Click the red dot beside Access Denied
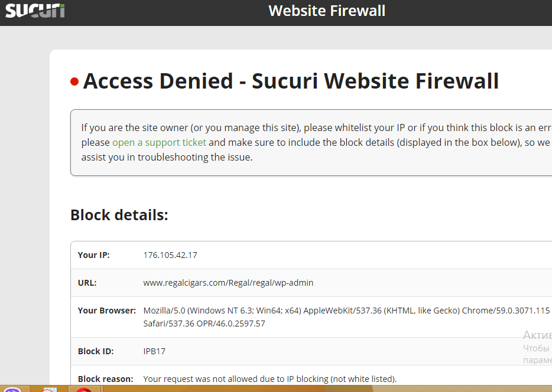 point(74,81)
